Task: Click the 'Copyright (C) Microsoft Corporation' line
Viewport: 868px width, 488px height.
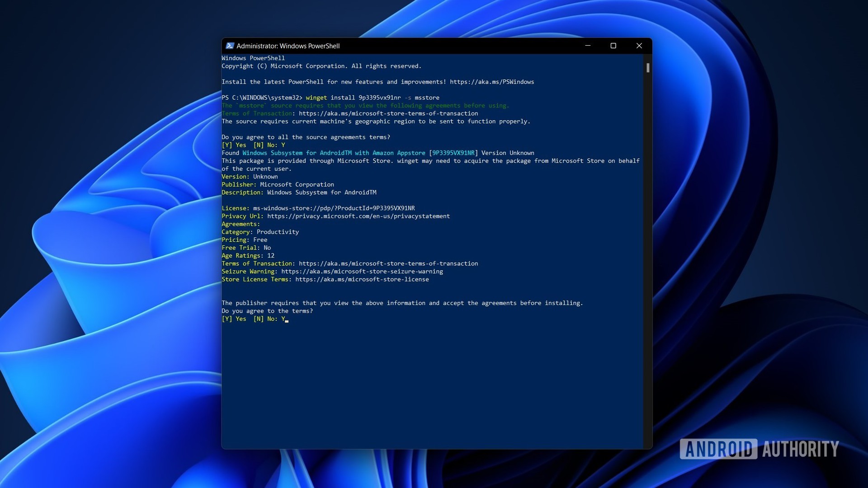Action: point(321,66)
